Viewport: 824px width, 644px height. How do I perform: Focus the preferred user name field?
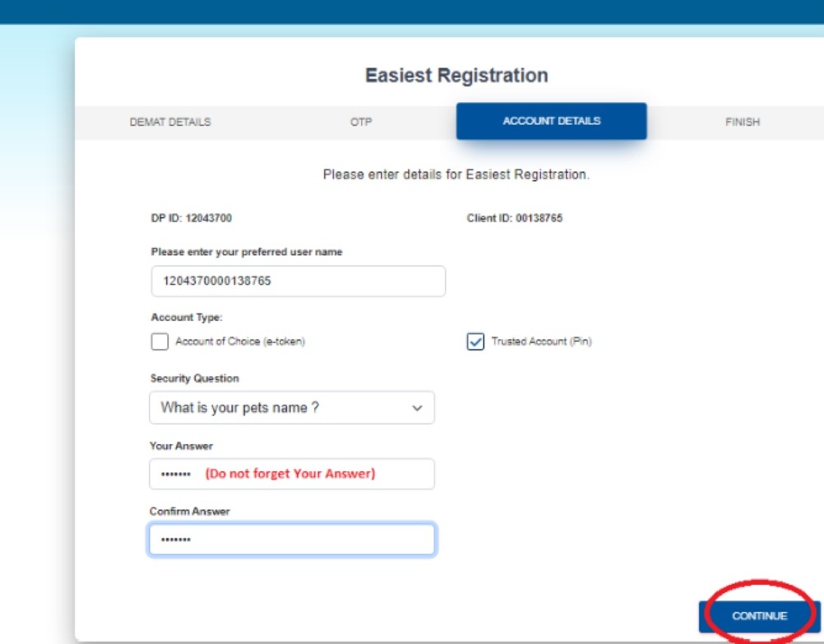point(299,281)
